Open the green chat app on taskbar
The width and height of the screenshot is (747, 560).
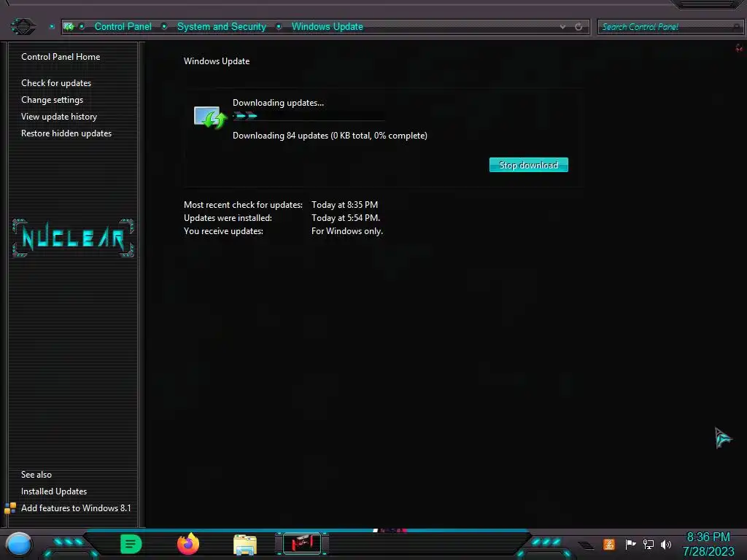(131, 544)
